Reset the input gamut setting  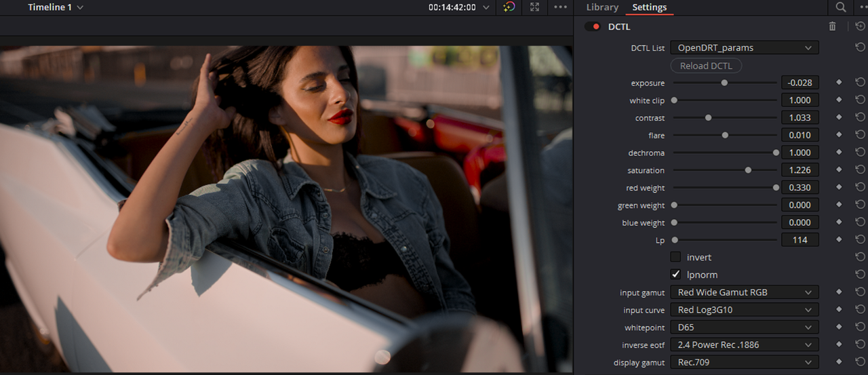click(x=860, y=292)
